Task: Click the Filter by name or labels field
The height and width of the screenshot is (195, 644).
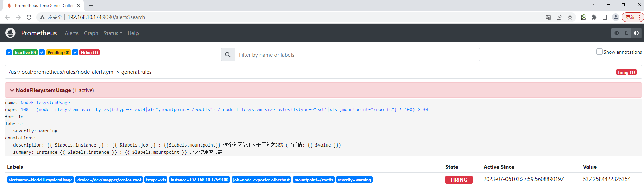Action: tap(357, 55)
